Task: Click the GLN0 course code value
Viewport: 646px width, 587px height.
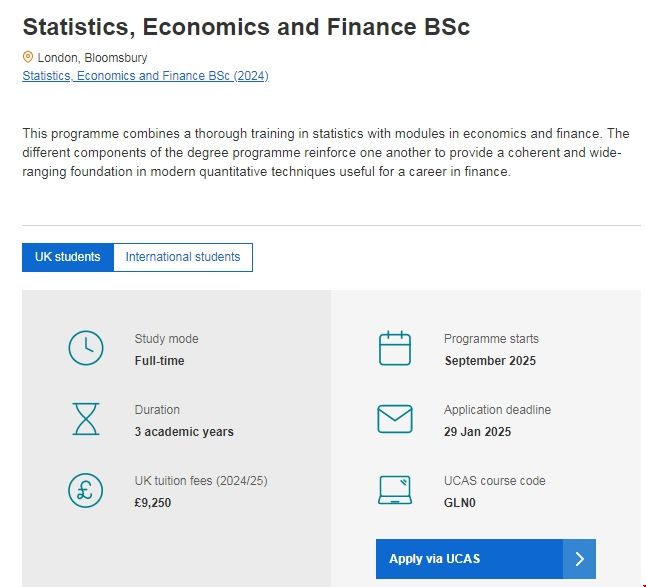Action: [x=460, y=503]
